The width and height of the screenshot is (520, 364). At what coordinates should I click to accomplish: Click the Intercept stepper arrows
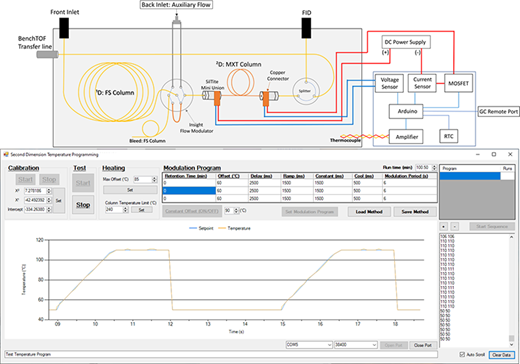pyautogui.click(x=49, y=210)
